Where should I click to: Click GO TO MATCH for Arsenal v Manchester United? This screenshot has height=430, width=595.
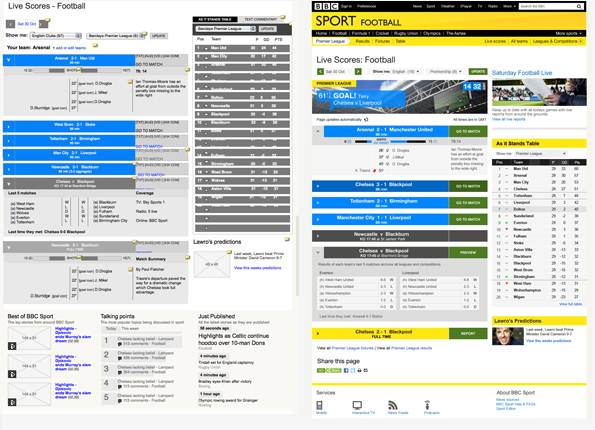pos(468,131)
